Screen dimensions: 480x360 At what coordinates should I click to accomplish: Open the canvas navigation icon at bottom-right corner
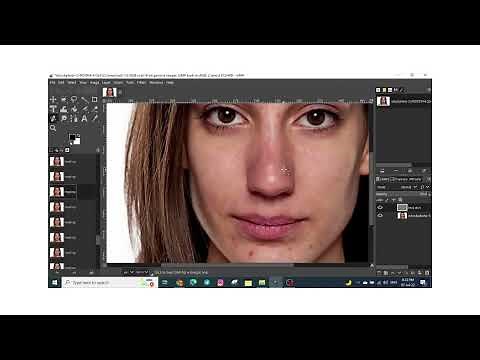point(371,266)
